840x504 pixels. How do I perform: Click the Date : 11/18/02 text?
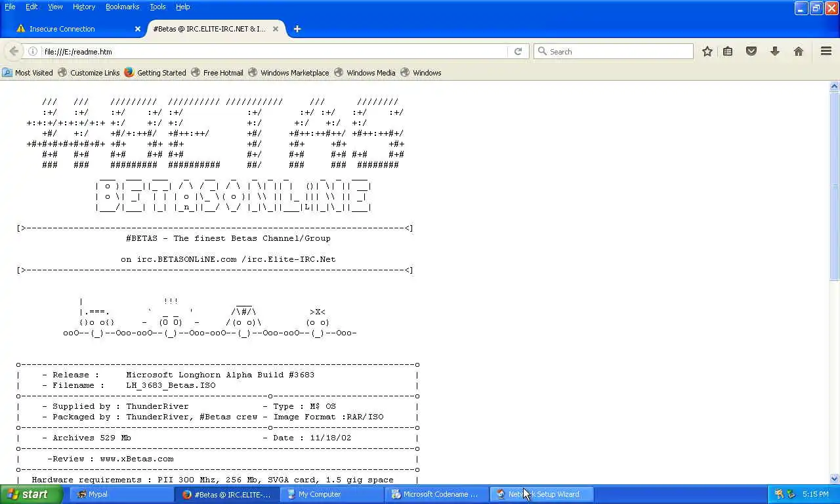pos(312,438)
